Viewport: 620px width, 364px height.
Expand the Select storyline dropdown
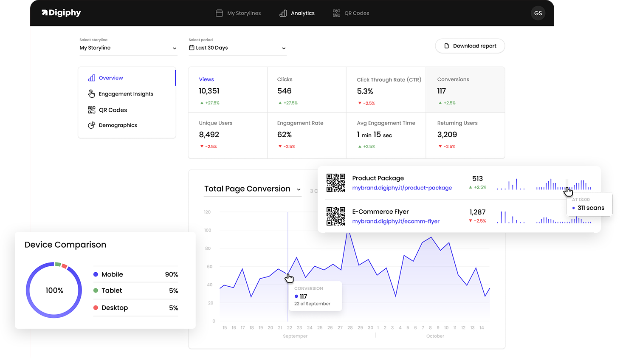pyautogui.click(x=128, y=48)
